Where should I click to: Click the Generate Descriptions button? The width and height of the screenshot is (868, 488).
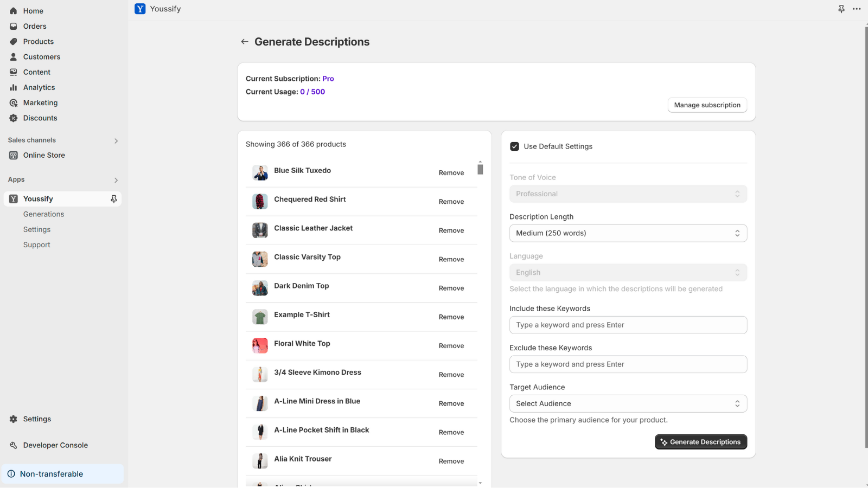click(x=700, y=441)
